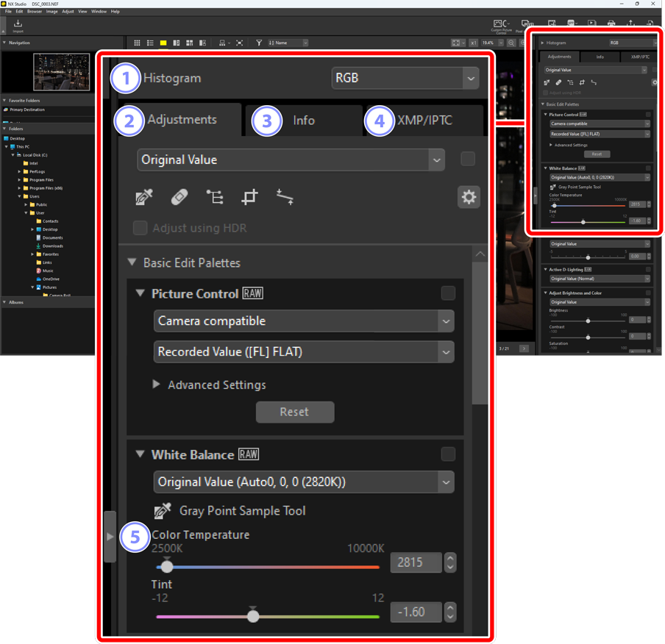Open the adjustments settings gear
This screenshot has width=665, height=644.
pos(469,197)
